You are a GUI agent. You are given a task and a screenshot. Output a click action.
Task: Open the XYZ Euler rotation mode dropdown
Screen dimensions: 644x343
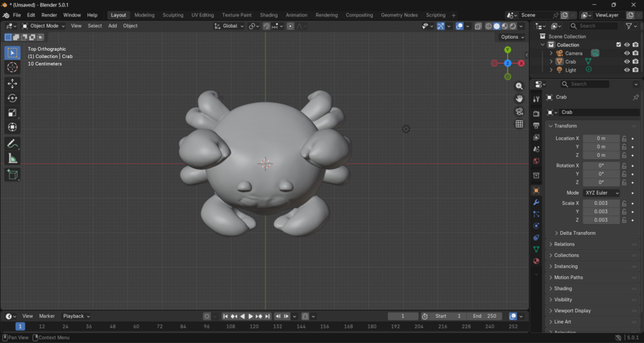tap(602, 193)
